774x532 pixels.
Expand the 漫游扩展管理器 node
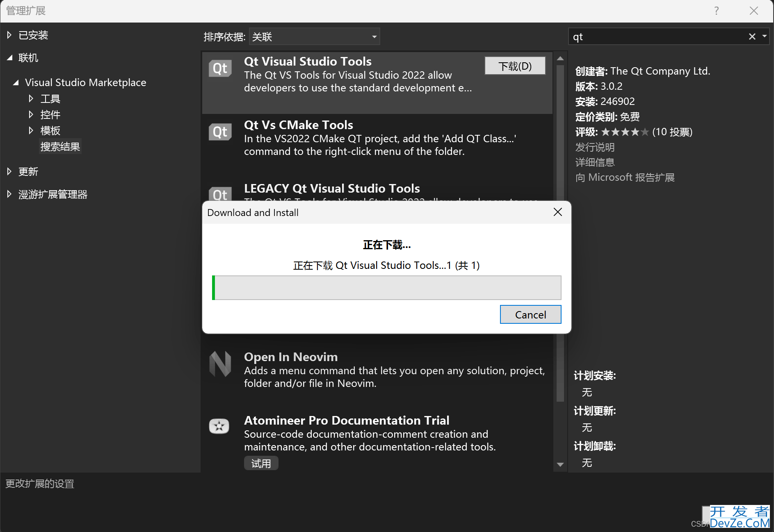pyautogui.click(x=9, y=194)
